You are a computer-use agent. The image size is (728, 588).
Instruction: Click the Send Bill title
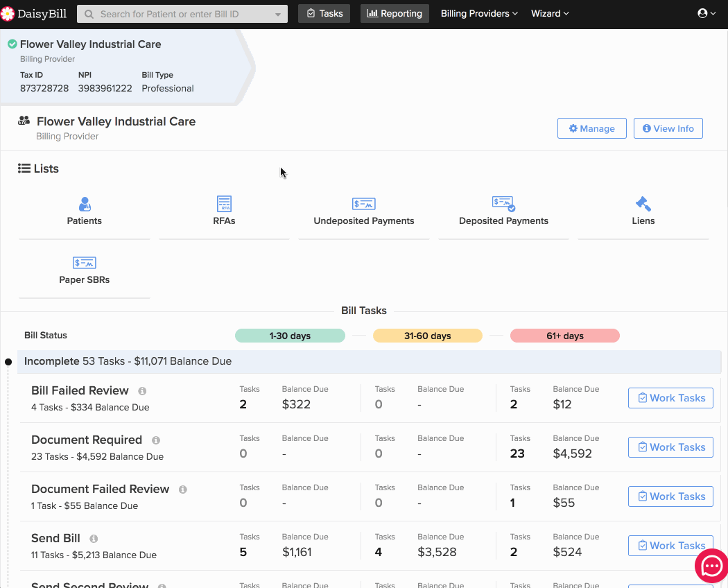[55, 538]
